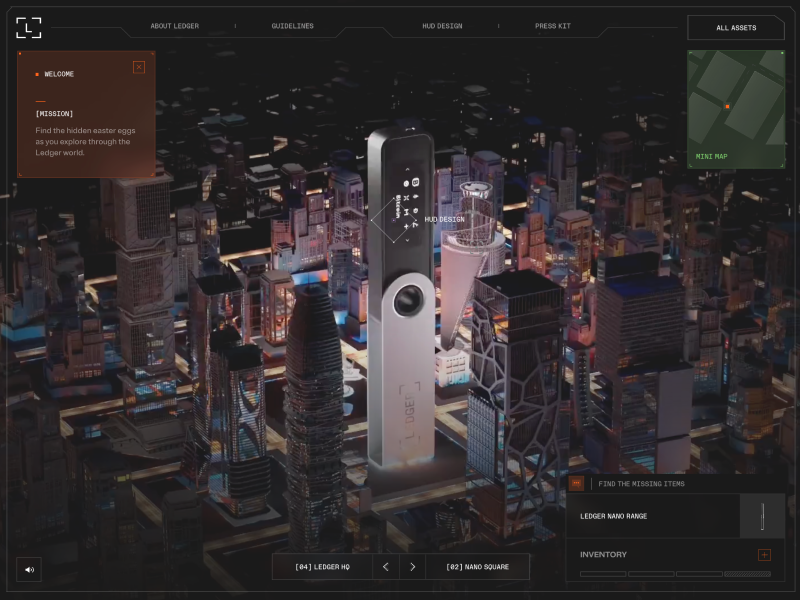Select HUD Design in the top navigation

[x=442, y=26]
